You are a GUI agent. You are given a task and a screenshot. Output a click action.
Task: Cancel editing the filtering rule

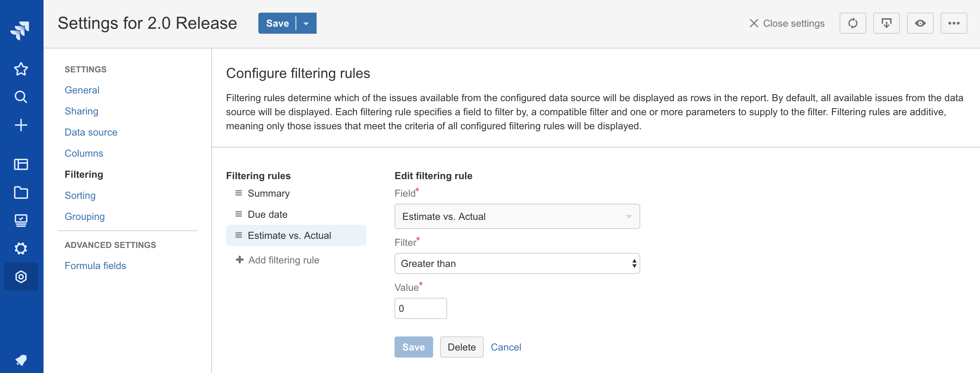(x=505, y=347)
